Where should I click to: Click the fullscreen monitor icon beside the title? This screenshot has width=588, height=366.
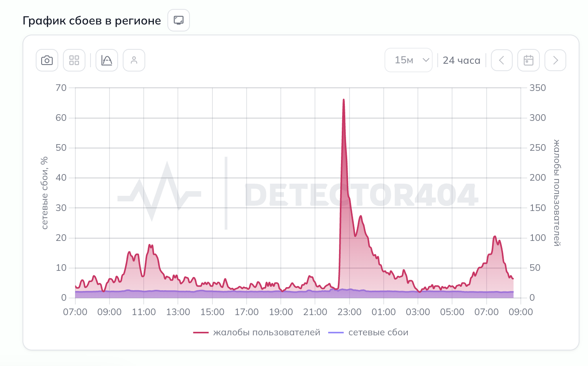coord(179,20)
